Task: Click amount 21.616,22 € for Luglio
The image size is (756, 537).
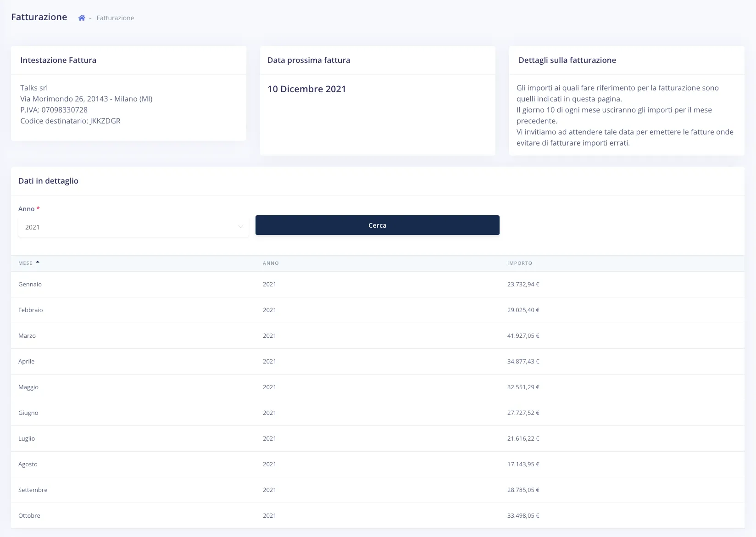Action: (x=523, y=438)
